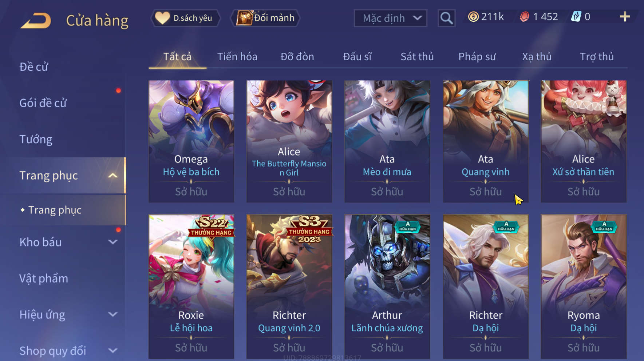Expand the Kho báu sidebar section
644x361 pixels.
tap(113, 242)
